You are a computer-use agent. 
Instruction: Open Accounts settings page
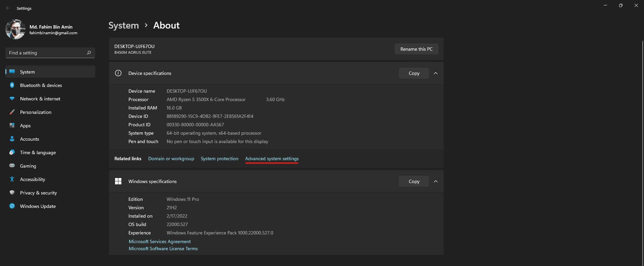point(50,139)
